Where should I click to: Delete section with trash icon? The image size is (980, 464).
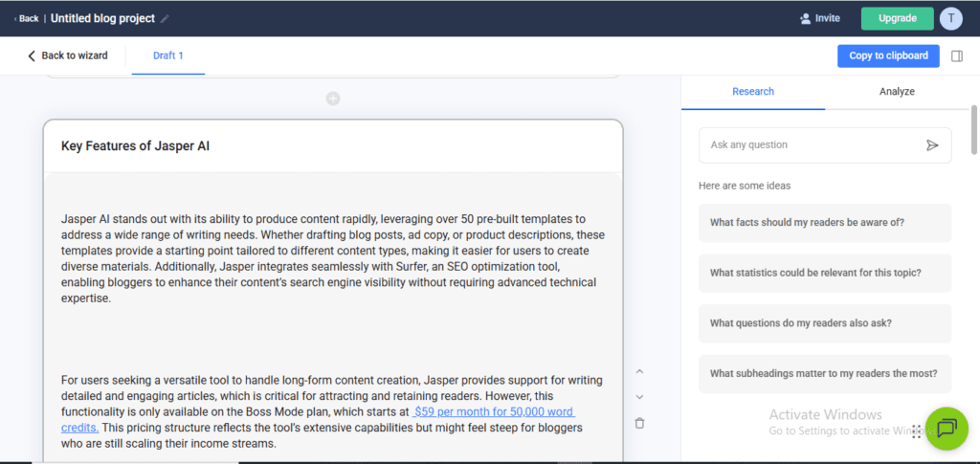(639, 424)
